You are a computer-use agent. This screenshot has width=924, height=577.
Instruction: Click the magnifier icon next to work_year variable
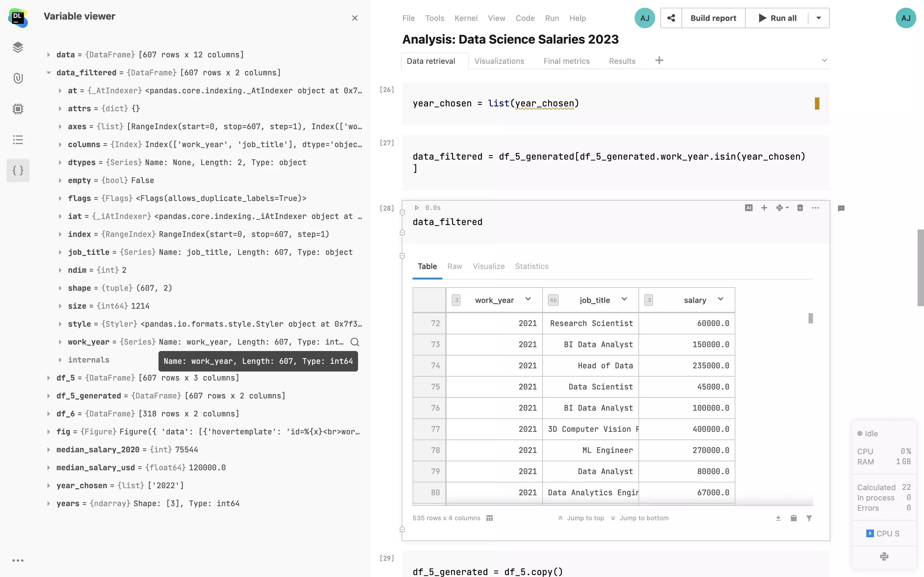[355, 342]
